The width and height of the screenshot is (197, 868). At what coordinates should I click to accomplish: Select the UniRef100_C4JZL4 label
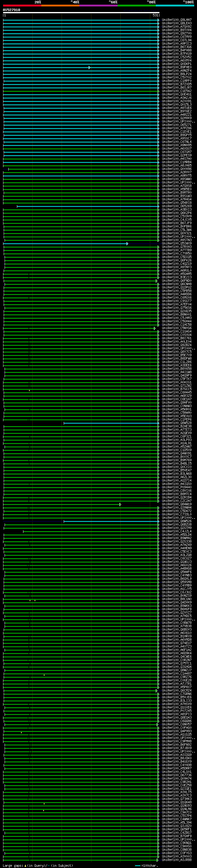[177, 531]
